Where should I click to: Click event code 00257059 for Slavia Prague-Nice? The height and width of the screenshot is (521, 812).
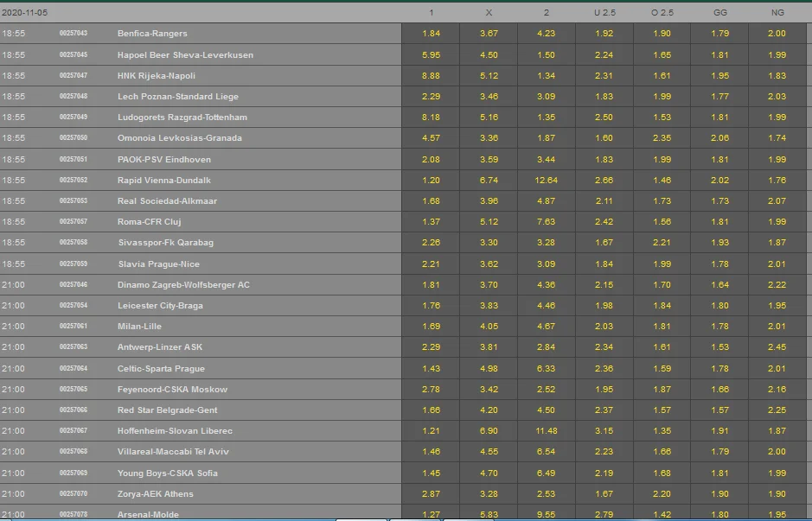(x=74, y=264)
